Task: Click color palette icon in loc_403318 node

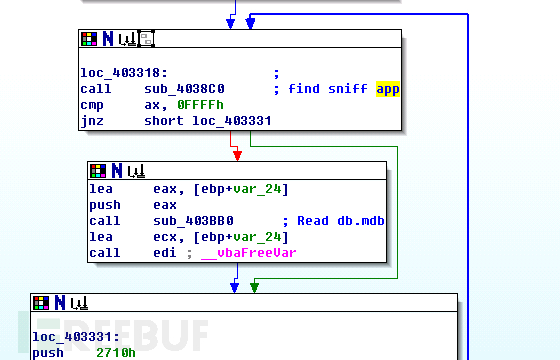Action: tap(89, 39)
